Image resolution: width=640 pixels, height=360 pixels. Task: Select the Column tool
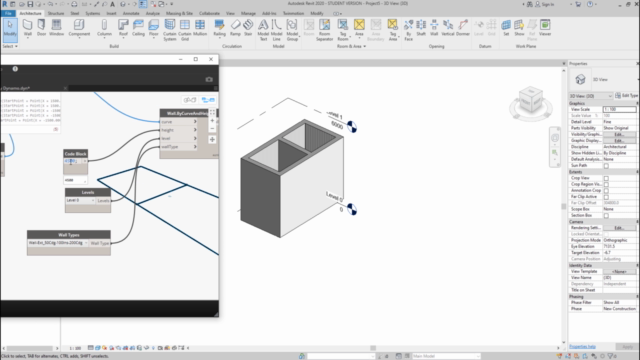click(104, 28)
